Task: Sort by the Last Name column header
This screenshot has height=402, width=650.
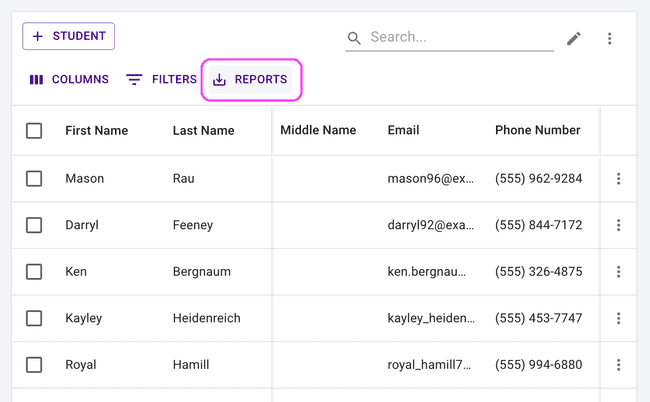Action: tap(203, 131)
